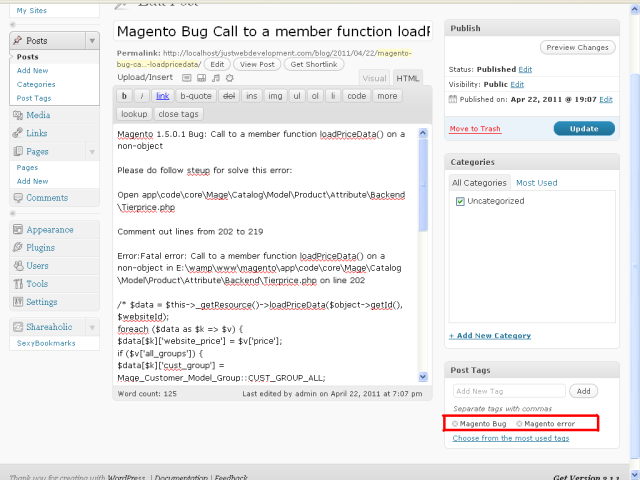Open the Tools section
Image resolution: width=640 pixels, height=480 pixels.
37,284
